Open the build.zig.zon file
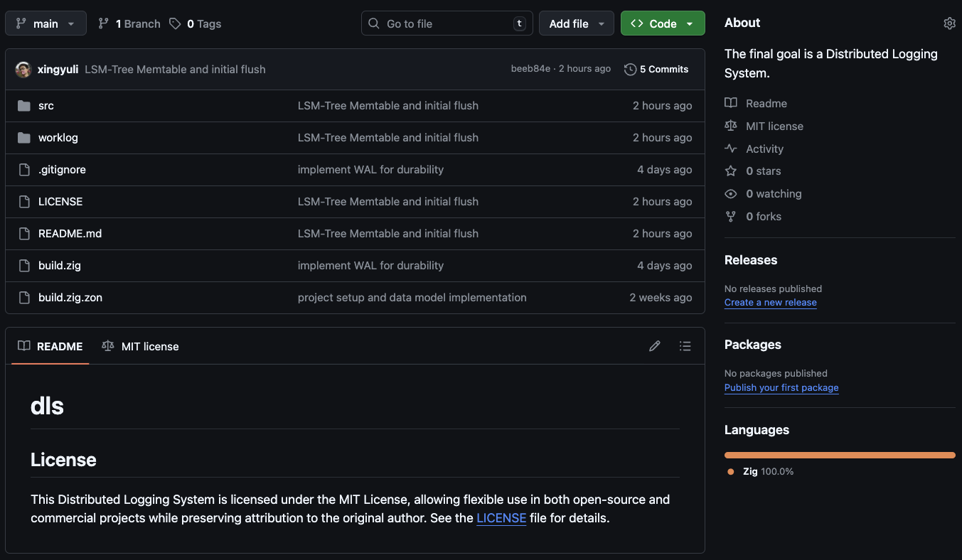Screen dimensions: 962x560 pos(70,298)
